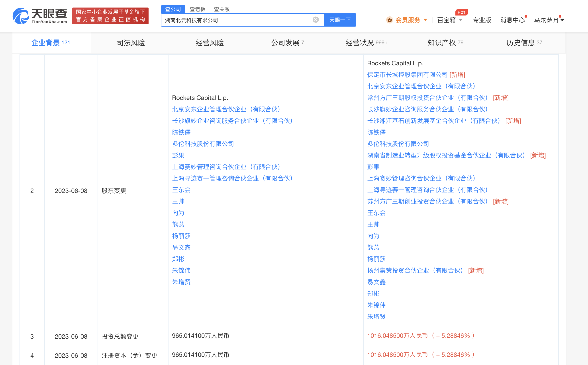Image resolution: width=588 pixels, height=365 pixels.
Task: Select the 查关系 search tab
Action: (x=222, y=9)
